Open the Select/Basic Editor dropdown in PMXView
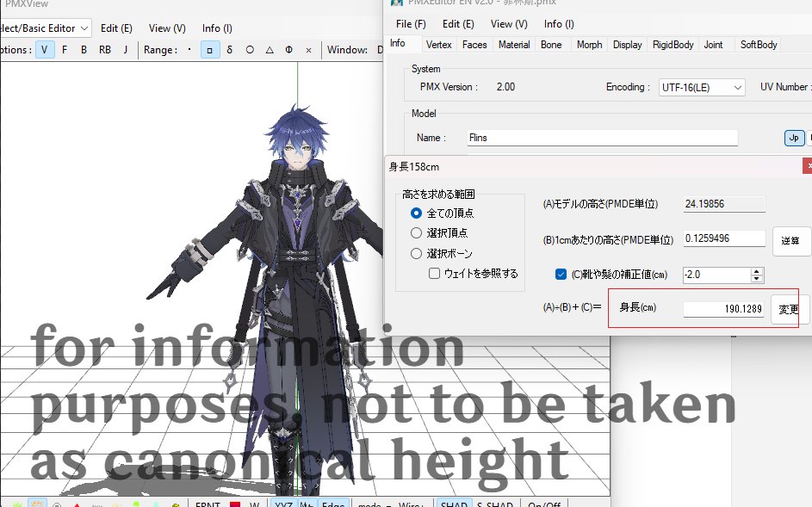Viewport: 812px width, 507px height. pyautogui.click(x=46, y=28)
